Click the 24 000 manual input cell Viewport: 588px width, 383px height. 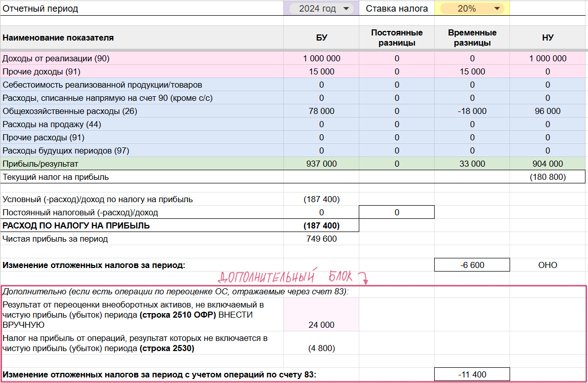click(x=321, y=315)
